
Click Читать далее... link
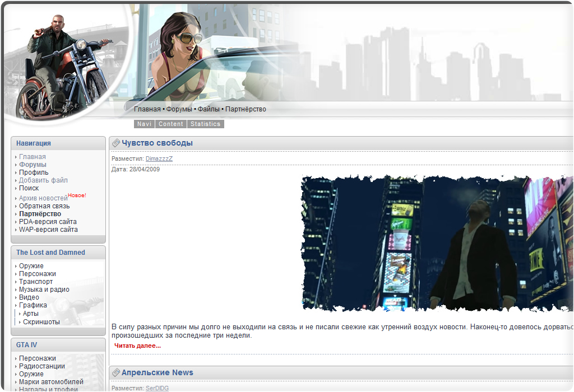(137, 346)
